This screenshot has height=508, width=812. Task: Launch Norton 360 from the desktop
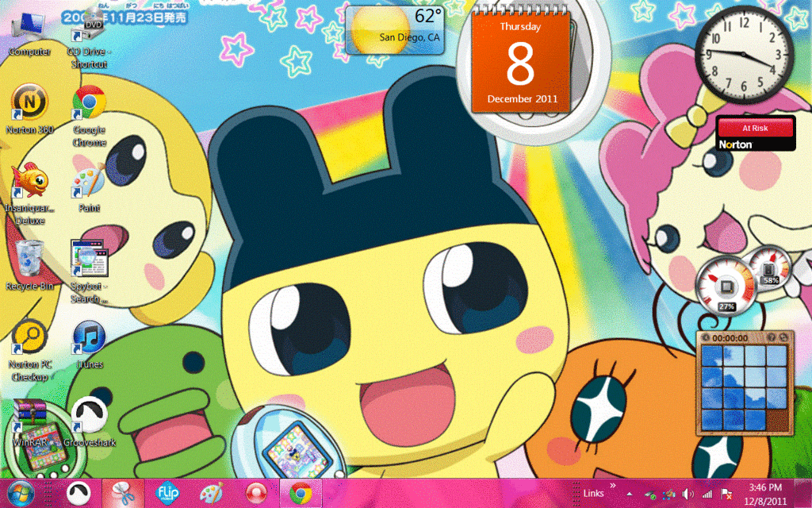(x=29, y=110)
